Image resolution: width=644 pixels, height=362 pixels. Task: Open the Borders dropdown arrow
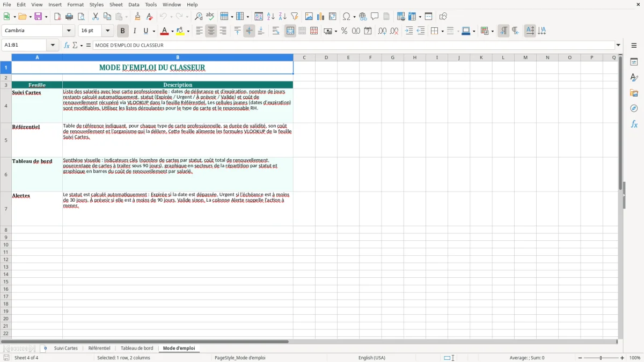[442, 31]
